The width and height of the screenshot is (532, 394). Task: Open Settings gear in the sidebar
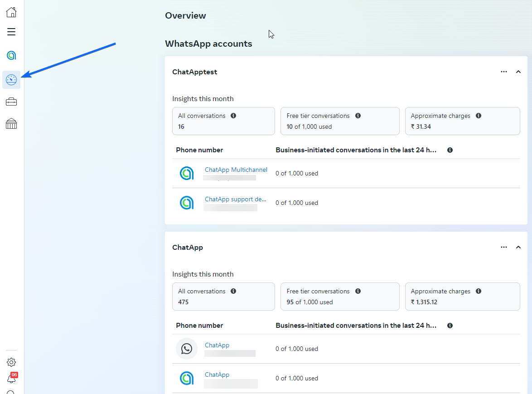click(11, 362)
